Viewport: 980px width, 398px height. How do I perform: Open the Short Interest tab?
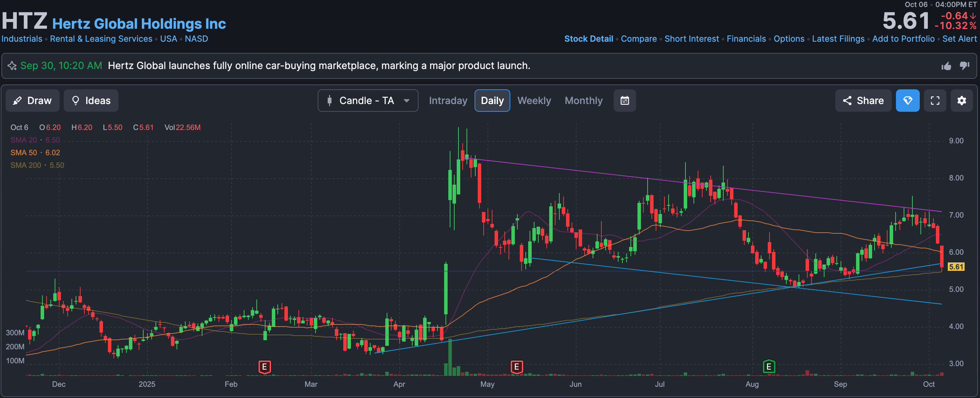coord(691,39)
